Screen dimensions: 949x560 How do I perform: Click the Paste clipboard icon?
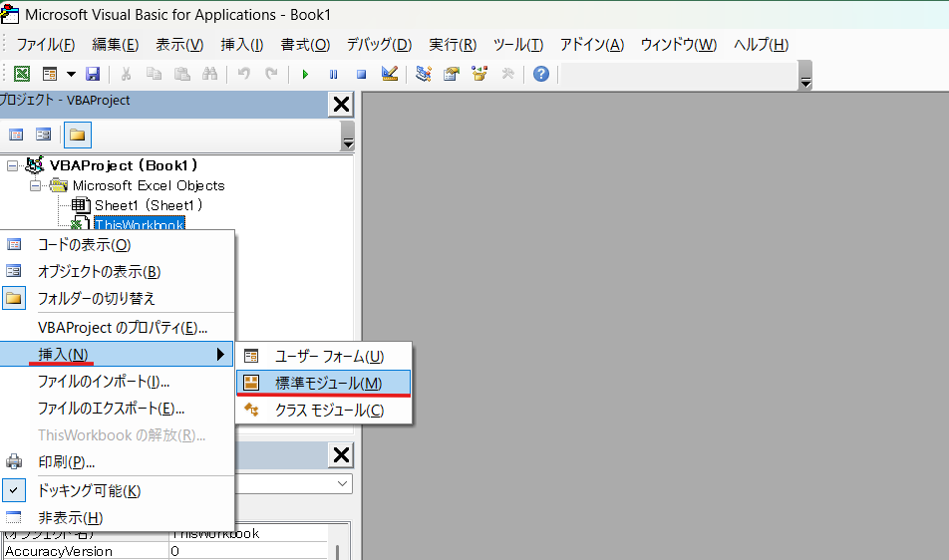pos(182,74)
